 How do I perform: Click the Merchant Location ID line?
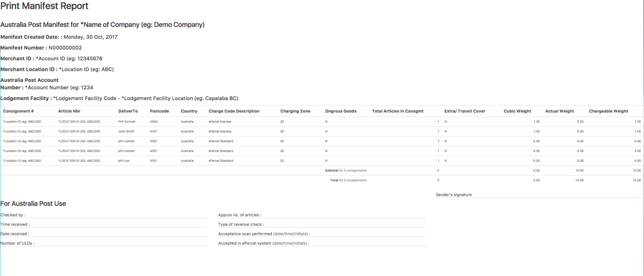pos(57,69)
